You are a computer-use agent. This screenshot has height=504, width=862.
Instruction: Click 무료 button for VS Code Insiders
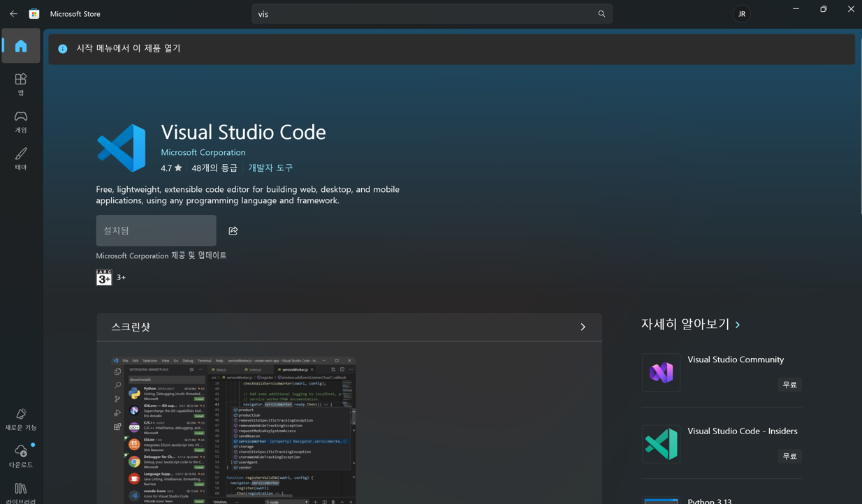click(x=789, y=456)
